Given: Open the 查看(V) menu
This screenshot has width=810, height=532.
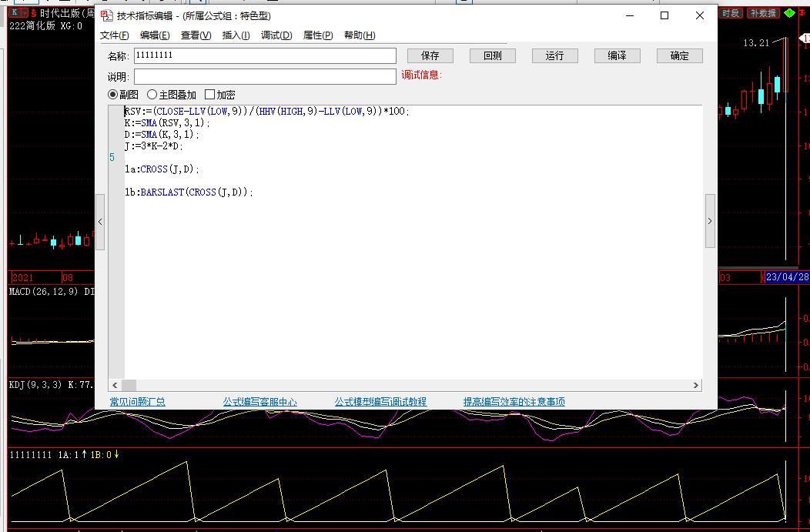Looking at the screenshot, I should (x=196, y=35).
